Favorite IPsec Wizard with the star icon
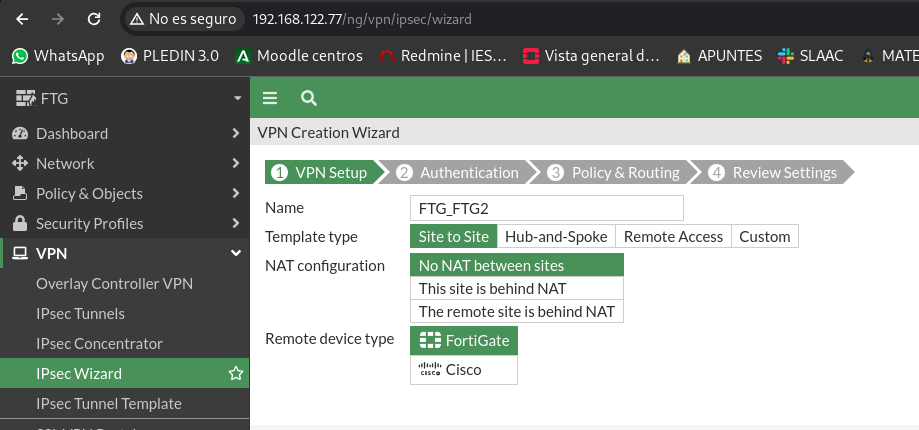Image resolution: width=919 pixels, height=430 pixels. [x=236, y=373]
